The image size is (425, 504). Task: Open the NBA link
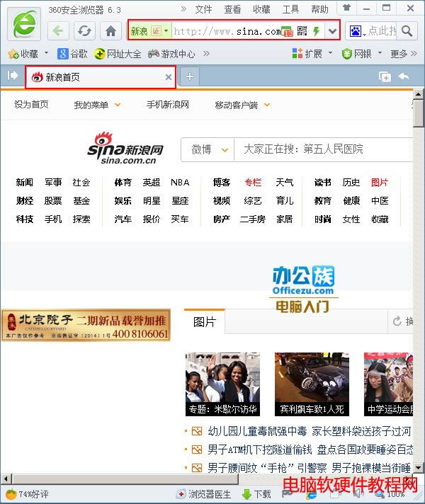coord(180,182)
